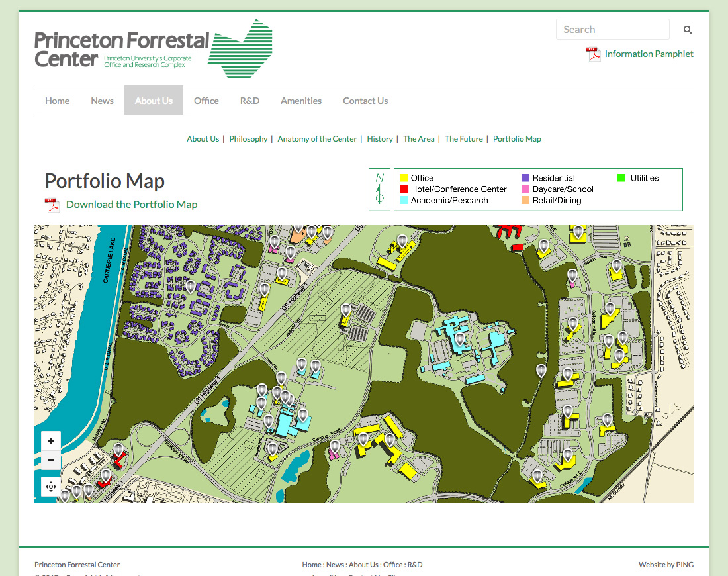Click Download the Portfolio Map link
The image size is (728, 576).
click(132, 205)
